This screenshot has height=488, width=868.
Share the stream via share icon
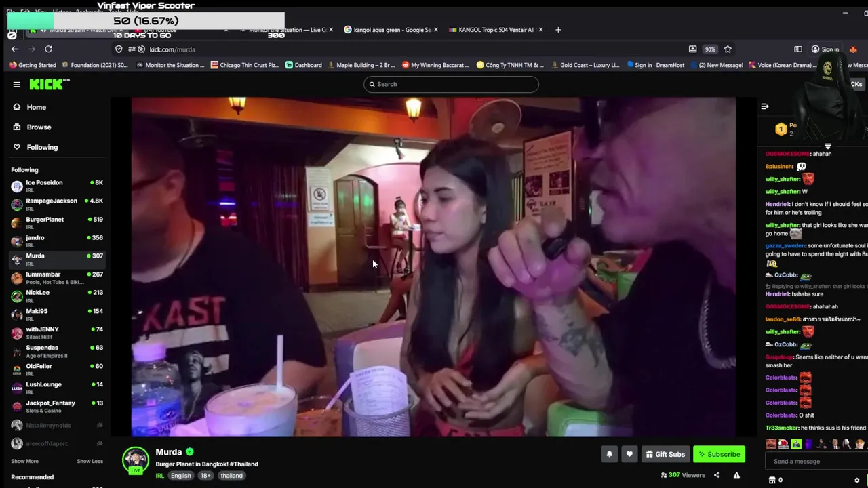[x=717, y=475]
